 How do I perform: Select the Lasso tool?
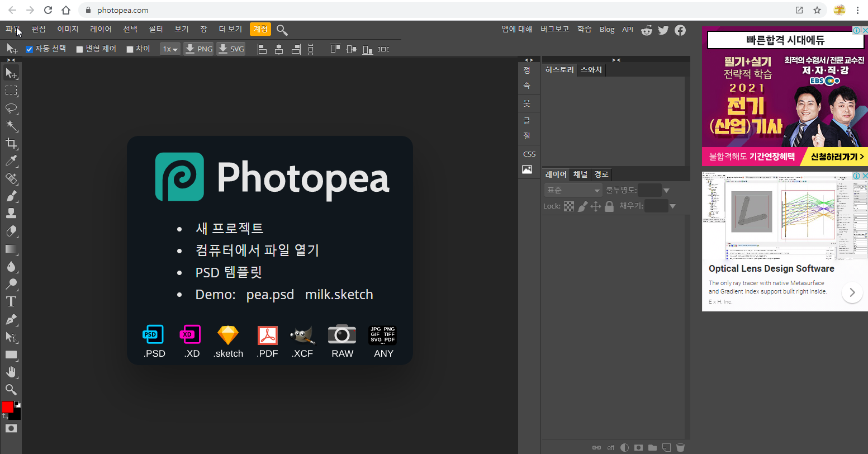(11, 108)
